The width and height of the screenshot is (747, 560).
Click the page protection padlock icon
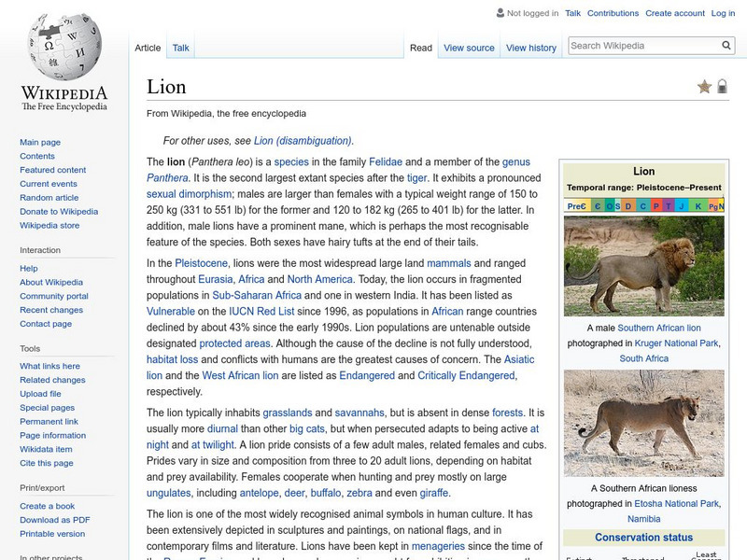722,86
